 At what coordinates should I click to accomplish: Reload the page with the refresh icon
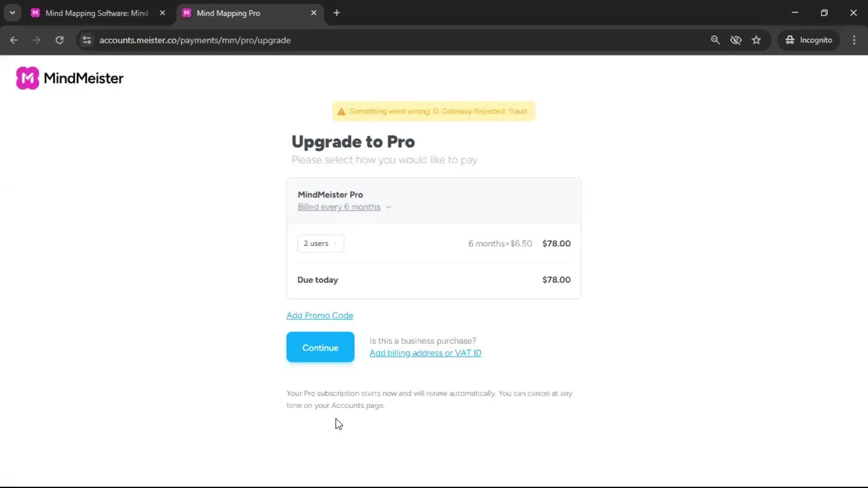click(59, 40)
